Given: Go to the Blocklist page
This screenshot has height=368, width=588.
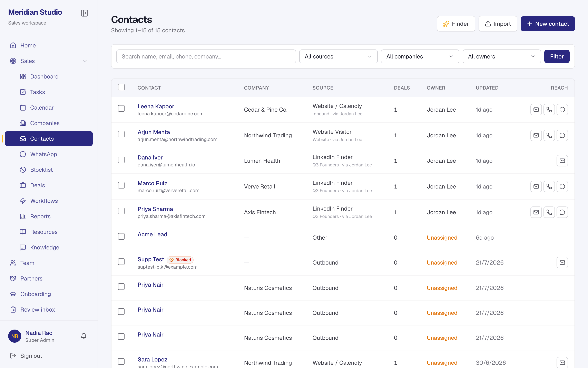Looking at the screenshot, I should (49, 170).
